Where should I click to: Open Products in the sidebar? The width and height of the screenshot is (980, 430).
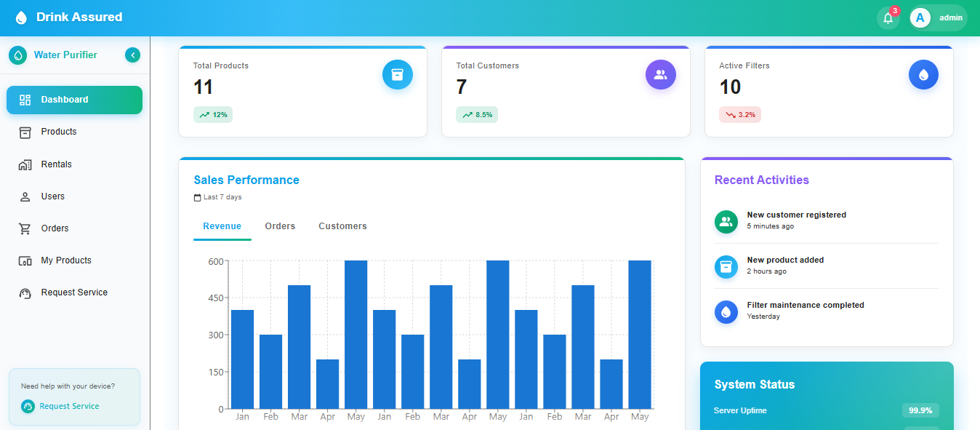(58, 132)
